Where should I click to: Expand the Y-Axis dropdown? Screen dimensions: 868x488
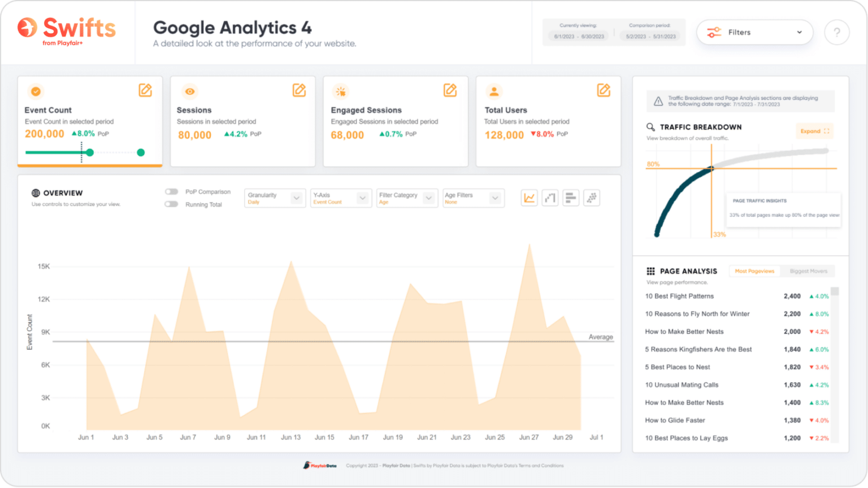[x=341, y=198]
